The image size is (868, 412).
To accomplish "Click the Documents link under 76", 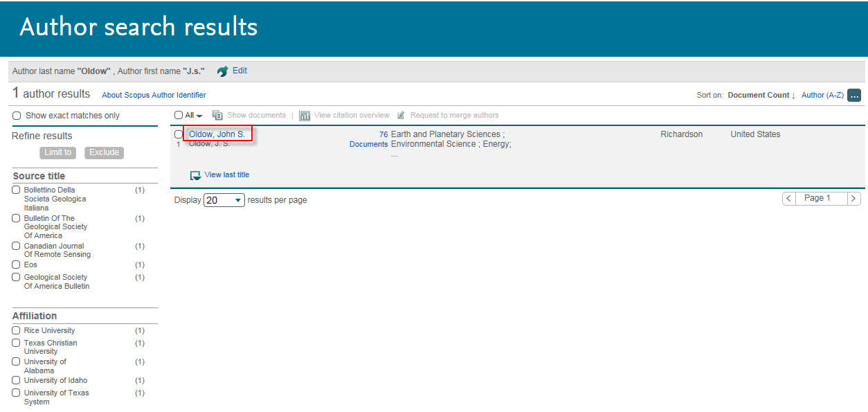I will (369, 145).
